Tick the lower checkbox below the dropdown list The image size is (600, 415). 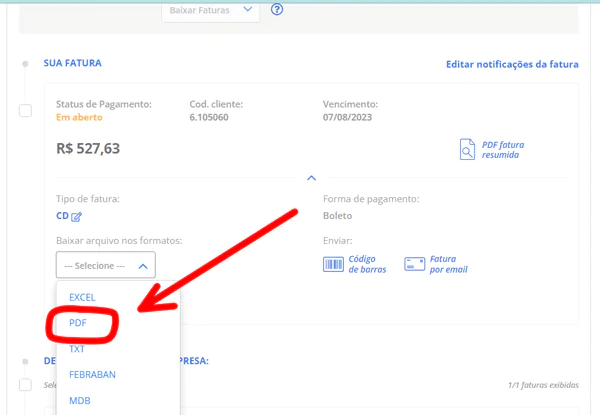[25, 384]
